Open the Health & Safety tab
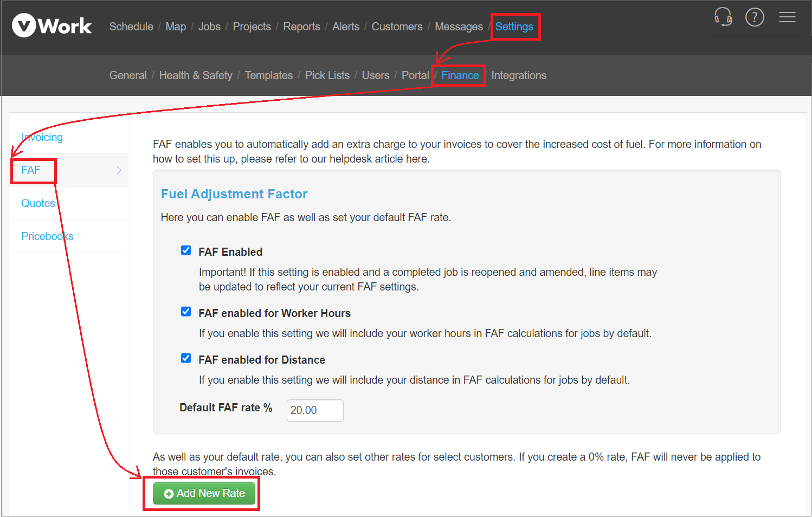812x517 pixels. point(196,75)
